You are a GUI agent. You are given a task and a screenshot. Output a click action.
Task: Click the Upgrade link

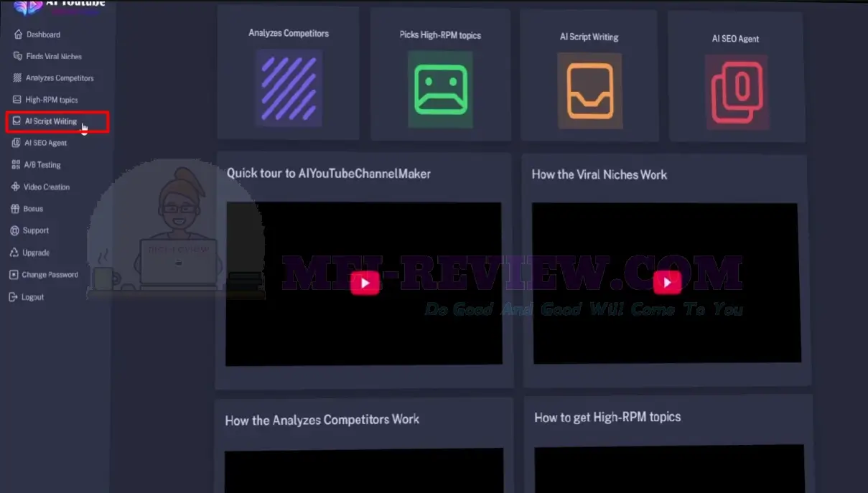(36, 253)
